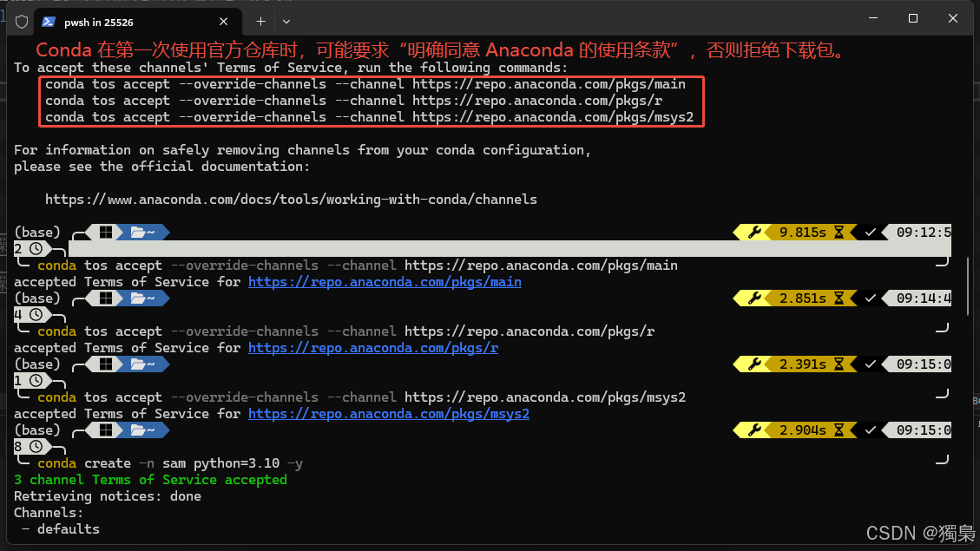This screenshot has width=980, height=551.
Task: Click the checkmark before 09:12:5
Action: [x=870, y=233]
